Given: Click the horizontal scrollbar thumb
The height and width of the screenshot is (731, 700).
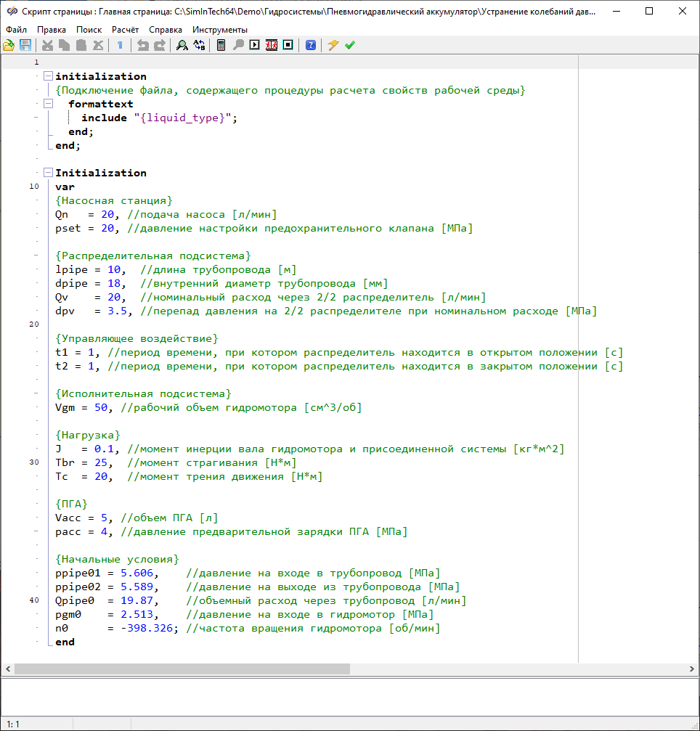Looking at the screenshot, I should [x=182, y=669].
